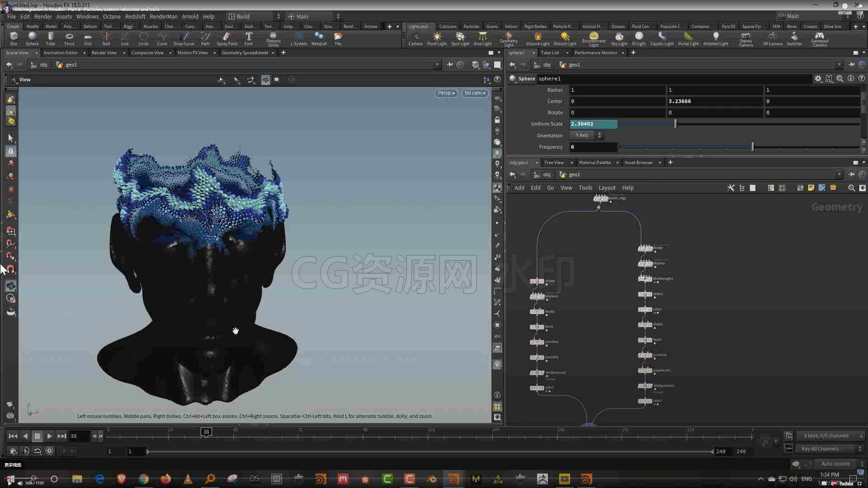Open the parameter gear settings menu
The image size is (868, 488).
818,79
